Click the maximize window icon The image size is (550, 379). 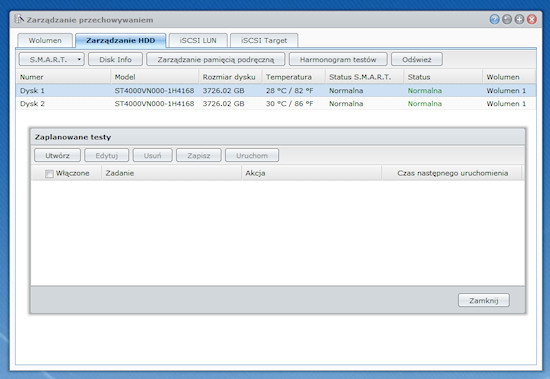click(x=519, y=19)
